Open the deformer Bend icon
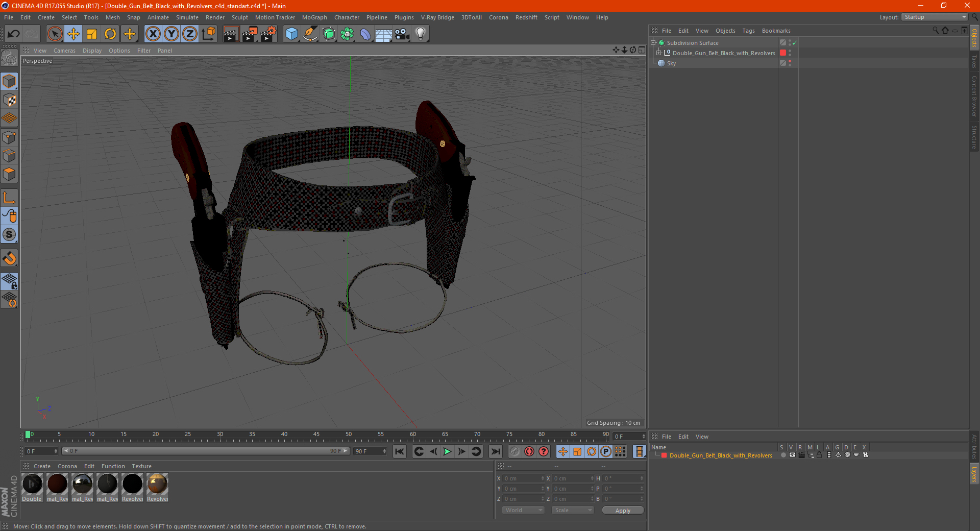The height and width of the screenshot is (531, 980). (365, 34)
